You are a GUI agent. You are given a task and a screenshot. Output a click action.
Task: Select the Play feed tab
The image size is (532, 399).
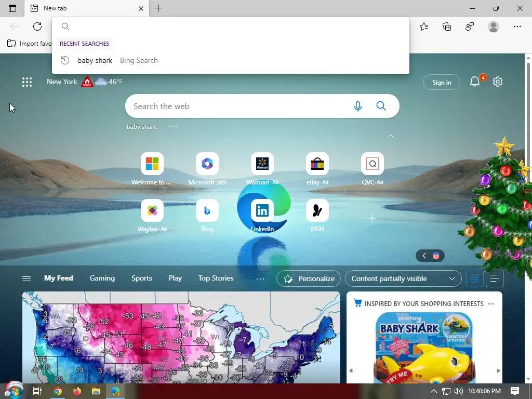pyautogui.click(x=175, y=278)
